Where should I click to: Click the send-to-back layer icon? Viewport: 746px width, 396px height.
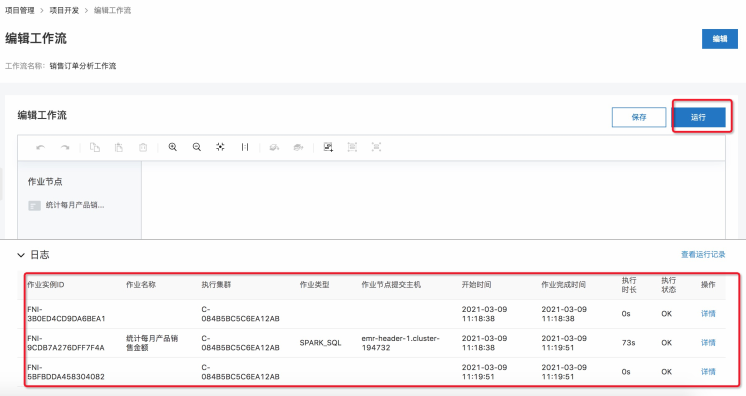[x=298, y=148]
